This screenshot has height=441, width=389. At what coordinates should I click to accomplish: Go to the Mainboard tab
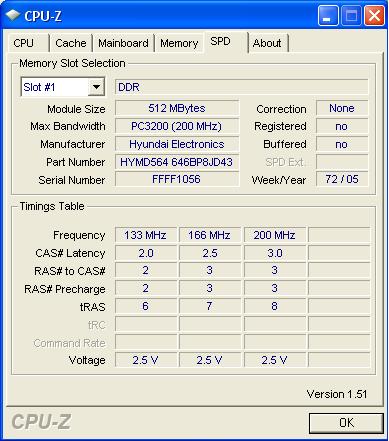pos(123,43)
